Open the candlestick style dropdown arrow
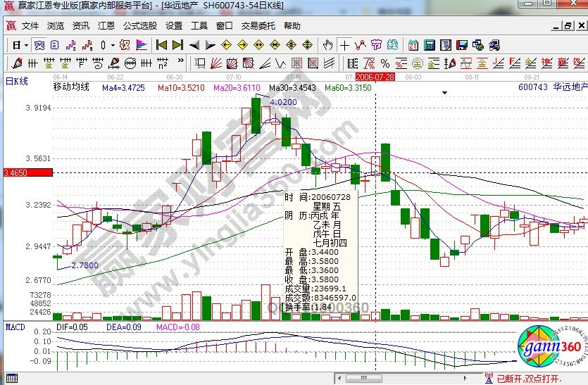Viewport: 588px width, 385px height. 113,45
